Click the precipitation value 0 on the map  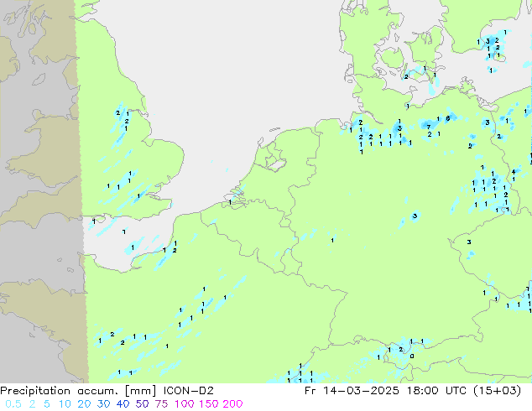coord(412,356)
